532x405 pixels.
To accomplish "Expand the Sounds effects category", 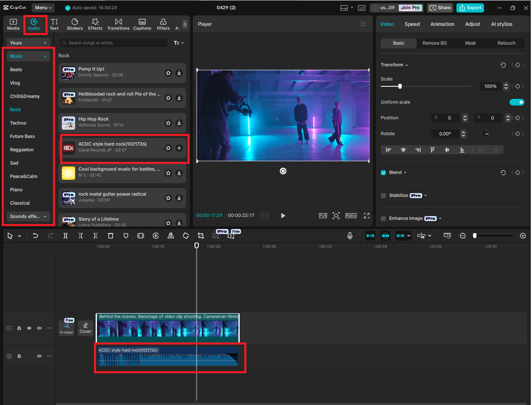I will 28,216.
